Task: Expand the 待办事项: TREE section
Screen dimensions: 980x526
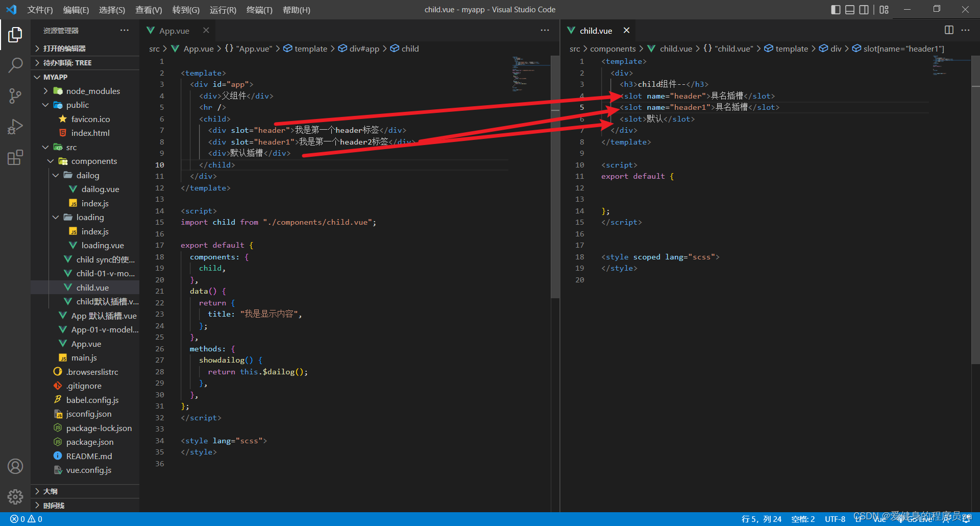Action: click(85, 63)
